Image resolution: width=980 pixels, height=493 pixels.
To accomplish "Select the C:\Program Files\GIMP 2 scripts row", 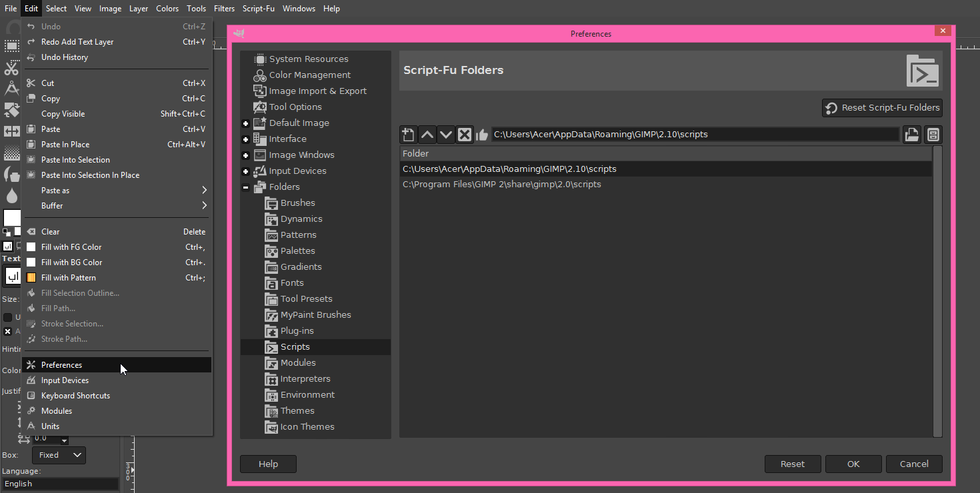I will pyautogui.click(x=665, y=185).
